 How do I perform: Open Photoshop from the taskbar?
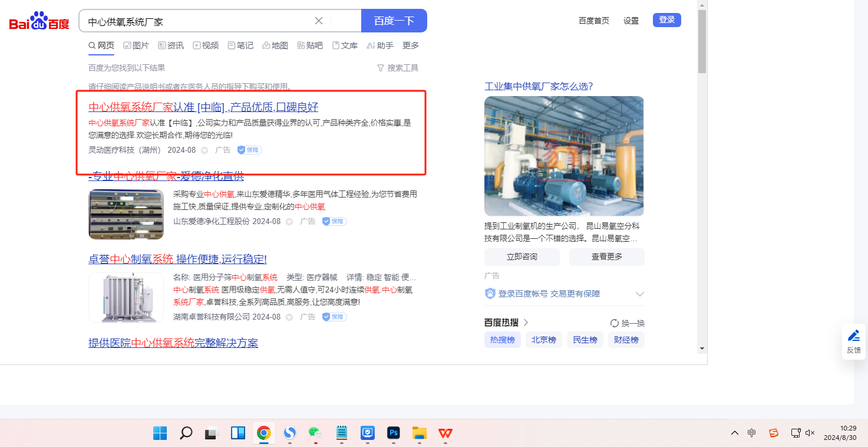click(393, 433)
